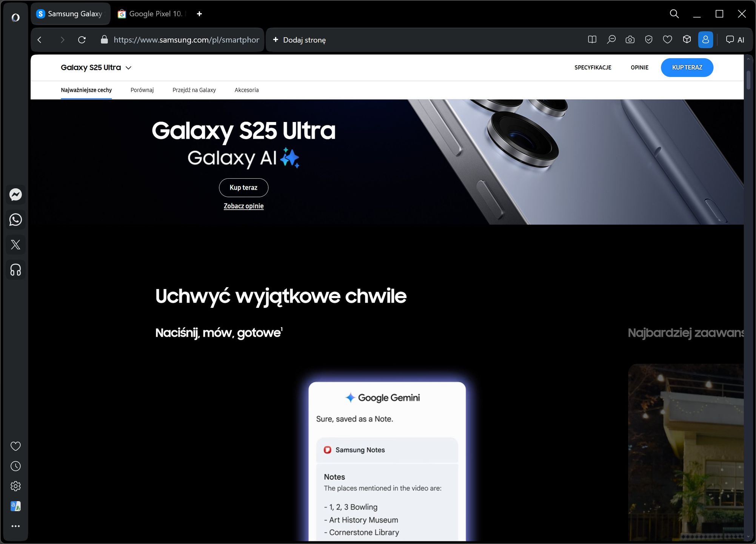Add page to bookmarks with toolbar heart

pyautogui.click(x=668, y=40)
